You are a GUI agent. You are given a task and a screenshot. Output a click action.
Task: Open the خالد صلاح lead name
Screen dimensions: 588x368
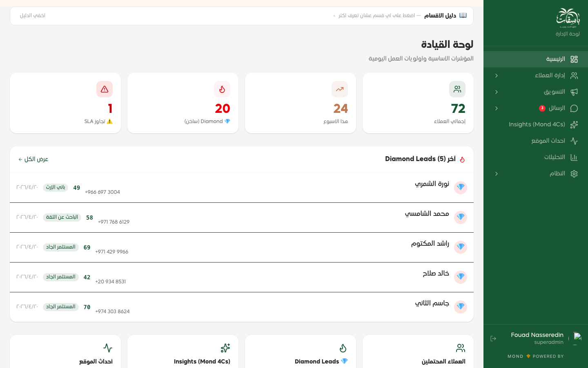tap(436, 274)
